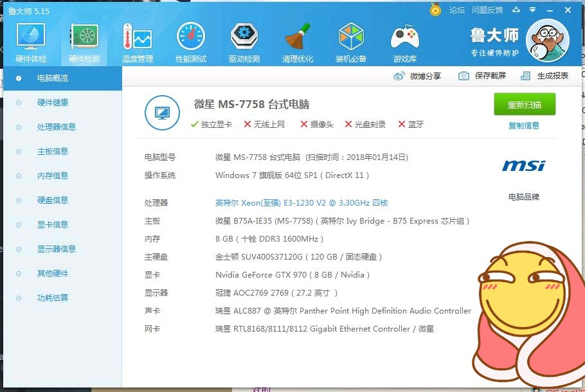This screenshot has height=392, width=585.
Task: Click the 鲁大师 mascot avatar
Action: point(547,40)
